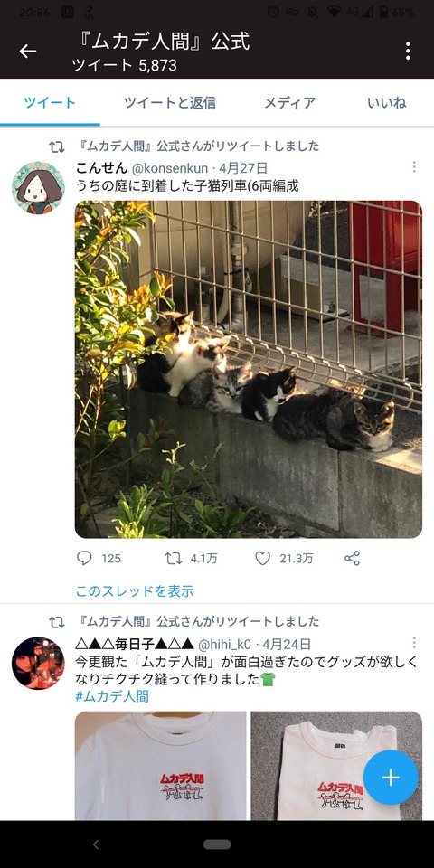
Task: Tap the Android home pill in navigation bar
Action: [x=217, y=844]
